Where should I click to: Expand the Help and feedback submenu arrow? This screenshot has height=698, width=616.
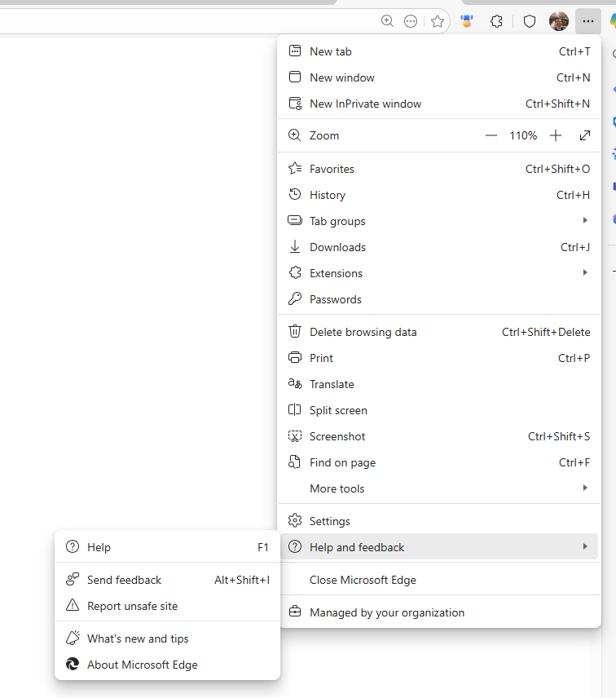[585, 546]
